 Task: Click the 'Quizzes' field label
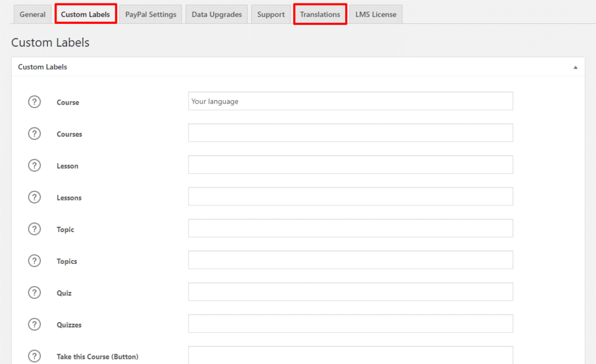tap(69, 325)
